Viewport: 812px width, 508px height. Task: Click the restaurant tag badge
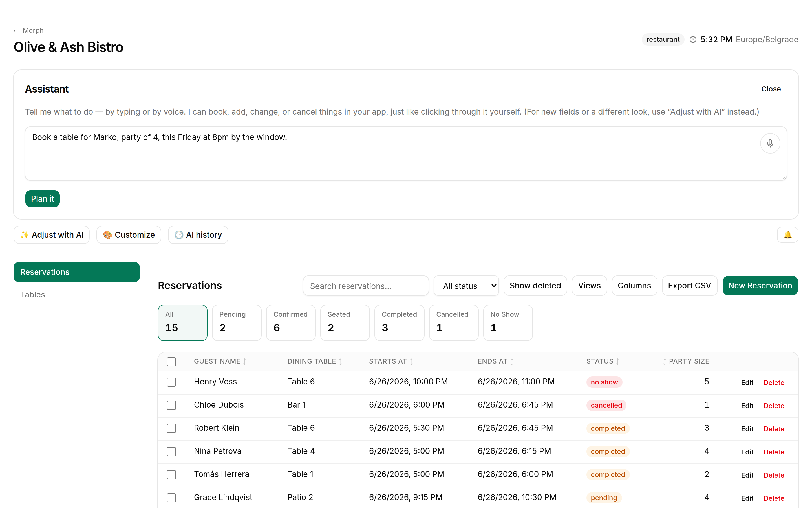point(663,40)
